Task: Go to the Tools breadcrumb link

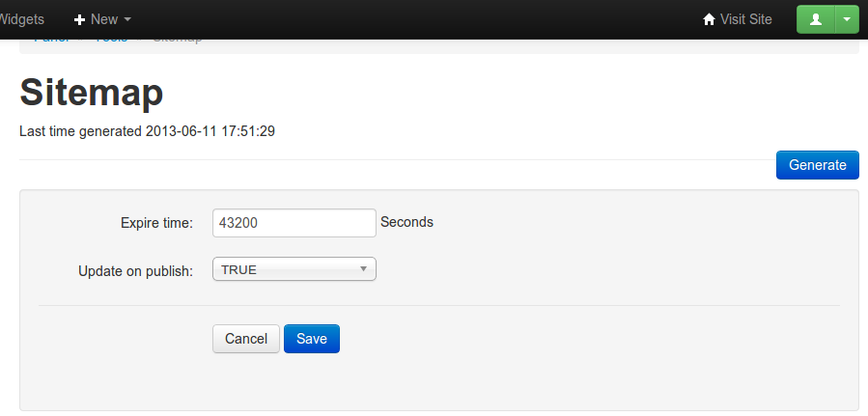Action: (x=111, y=41)
